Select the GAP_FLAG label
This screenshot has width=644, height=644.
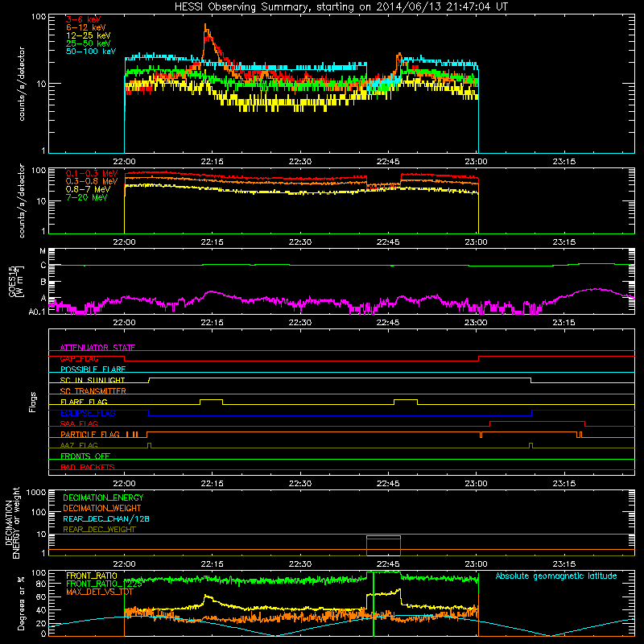pos(79,358)
